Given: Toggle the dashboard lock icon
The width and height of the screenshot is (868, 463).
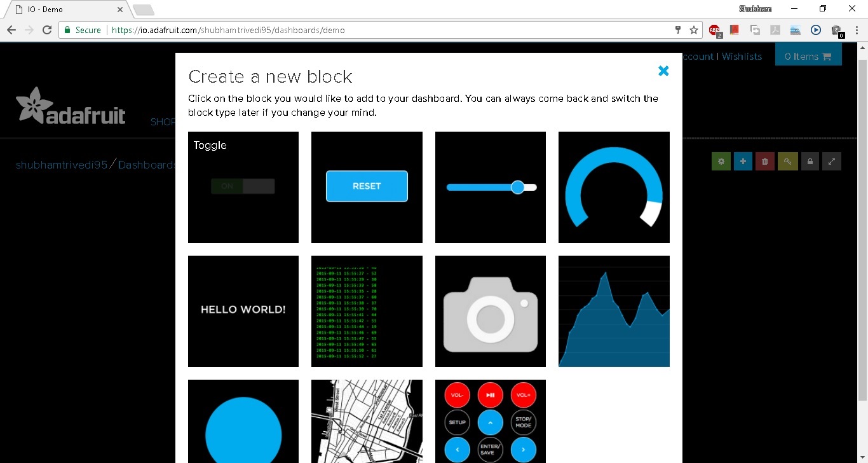Looking at the screenshot, I should point(810,162).
